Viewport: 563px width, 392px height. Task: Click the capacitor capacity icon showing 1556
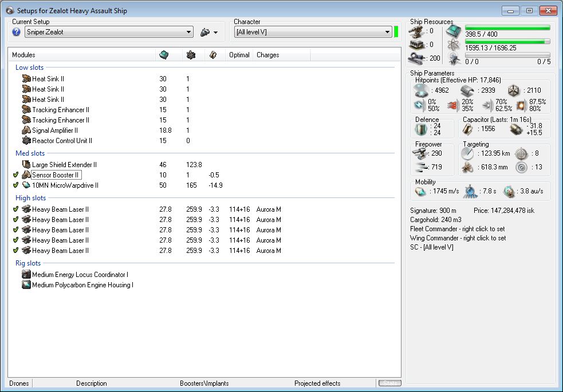tap(467, 129)
